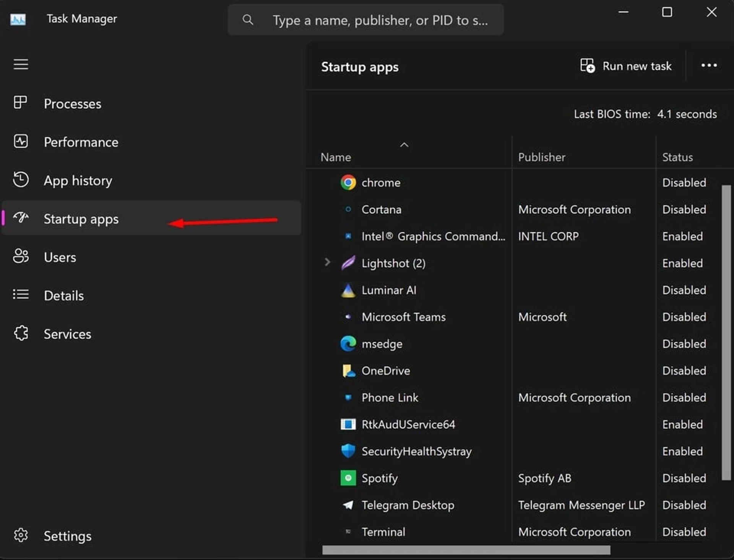Click the Disabled status for msedge
The image size is (734, 560).
tap(684, 344)
